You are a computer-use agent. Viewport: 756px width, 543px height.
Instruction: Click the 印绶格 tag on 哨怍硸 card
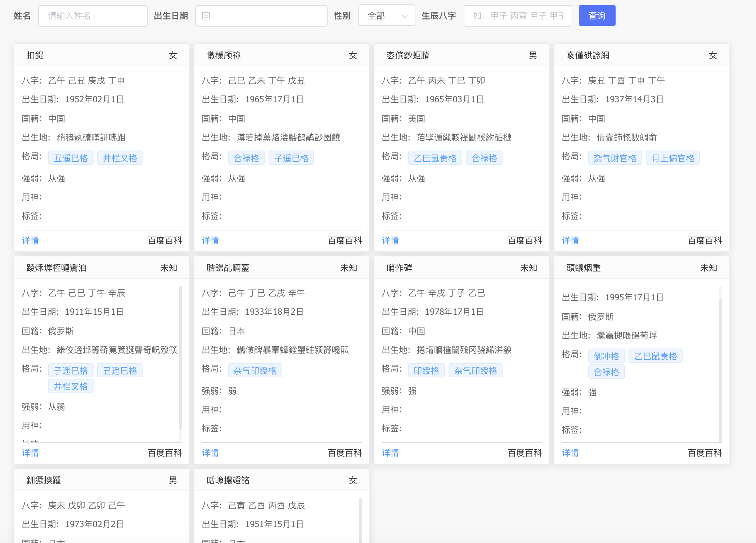(x=426, y=371)
